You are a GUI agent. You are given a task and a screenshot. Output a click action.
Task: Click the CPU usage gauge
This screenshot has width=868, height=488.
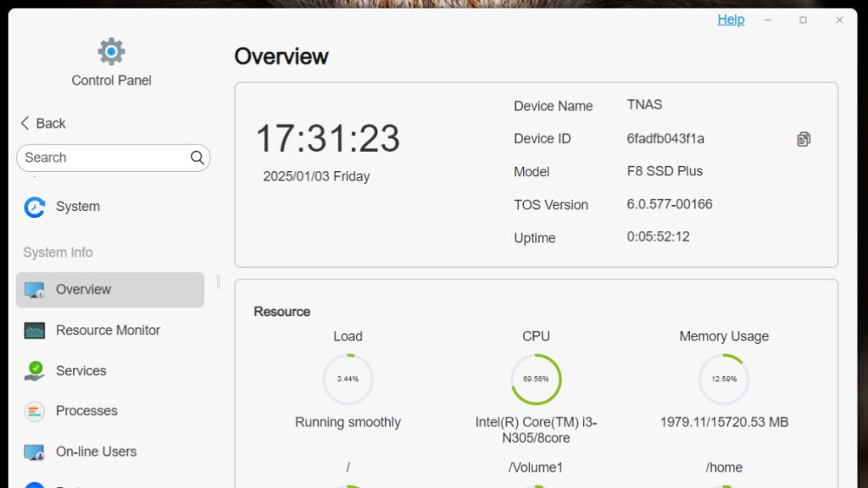(536, 379)
